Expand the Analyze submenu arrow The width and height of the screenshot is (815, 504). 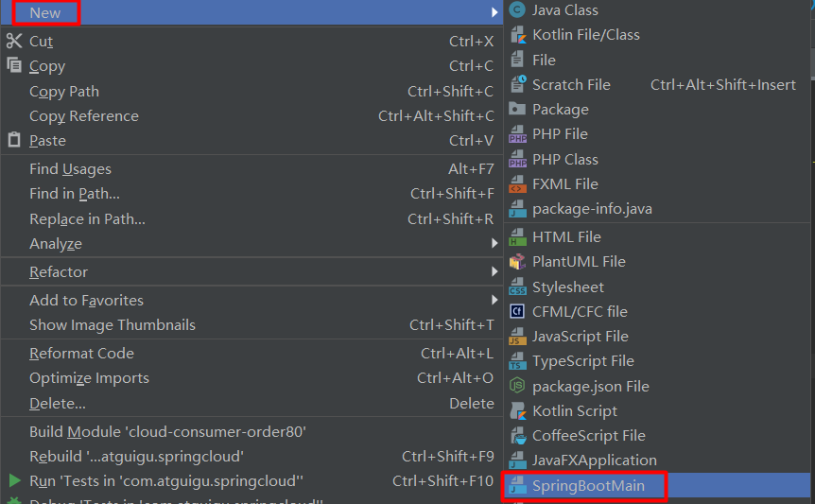point(494,244)
